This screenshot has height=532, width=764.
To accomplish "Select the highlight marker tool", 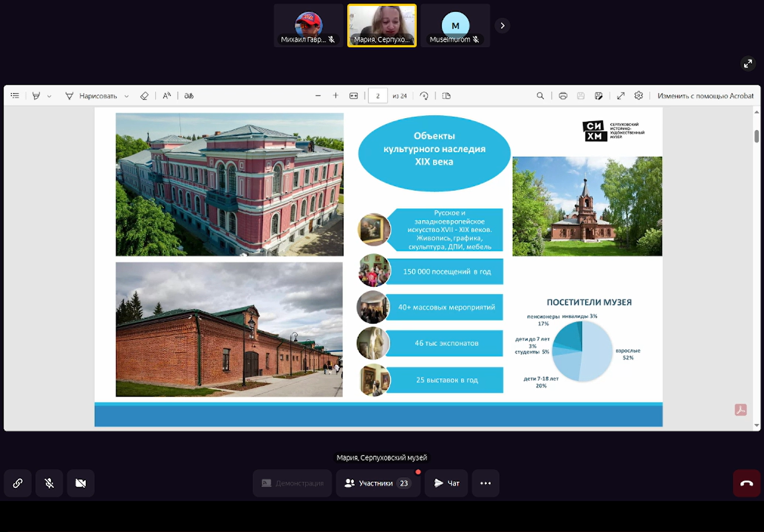I will coord(36,96).
